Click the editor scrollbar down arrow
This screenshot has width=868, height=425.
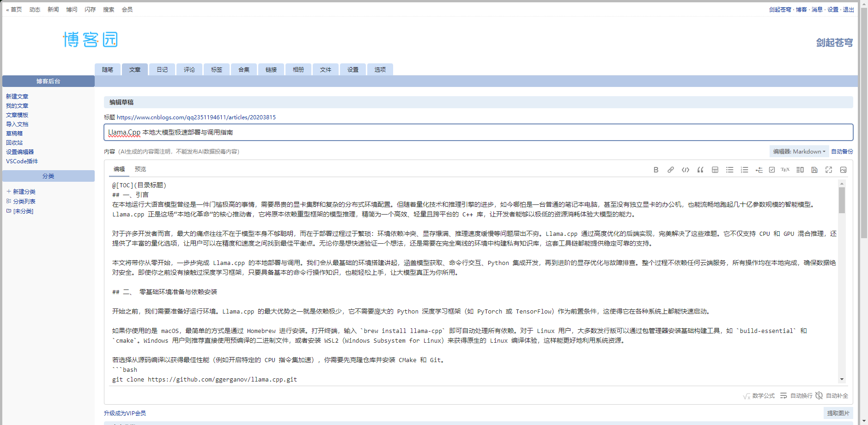coord(842,379)
